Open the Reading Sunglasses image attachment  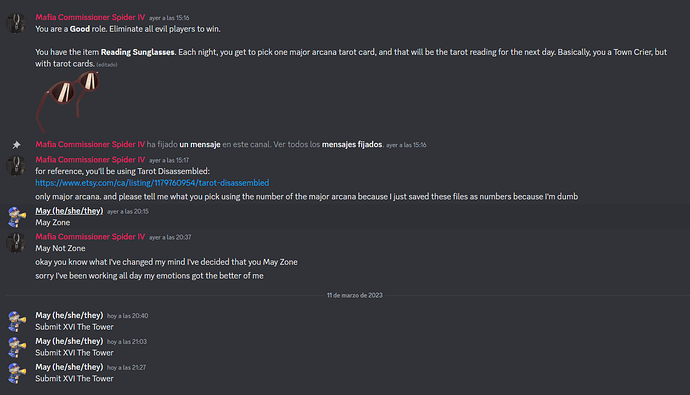click(68, 102)
